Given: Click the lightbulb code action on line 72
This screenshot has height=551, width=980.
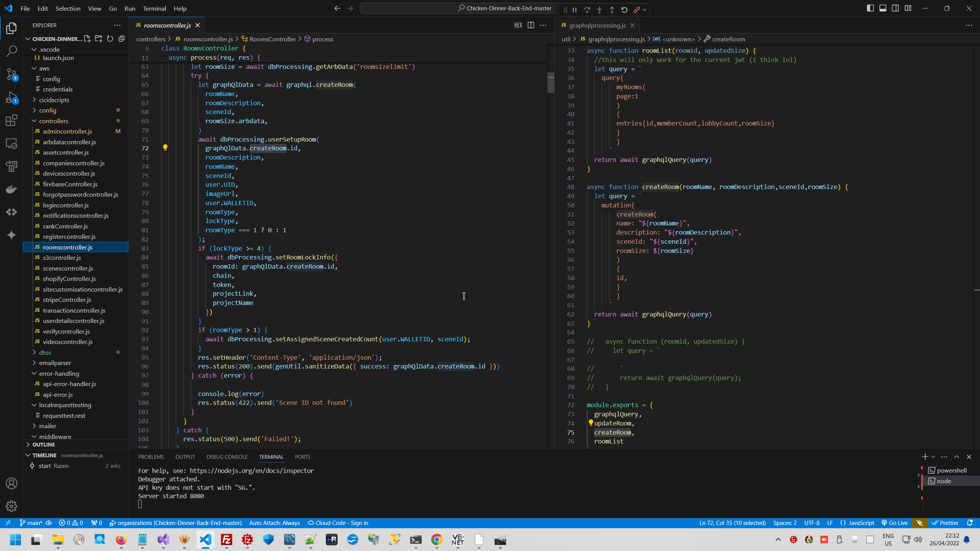Looking at the screenshot, I should coord(165,148).
